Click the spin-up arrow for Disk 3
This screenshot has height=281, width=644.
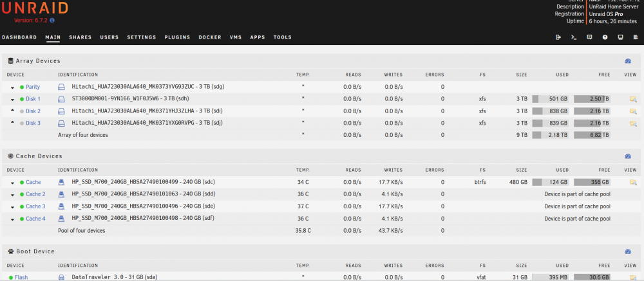(x=12, y=122)
